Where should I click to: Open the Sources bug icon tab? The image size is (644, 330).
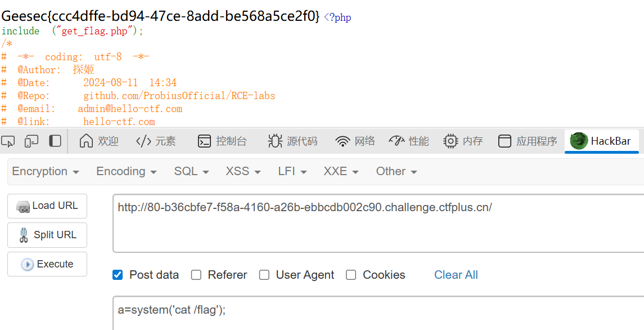[x=292, y=141]
